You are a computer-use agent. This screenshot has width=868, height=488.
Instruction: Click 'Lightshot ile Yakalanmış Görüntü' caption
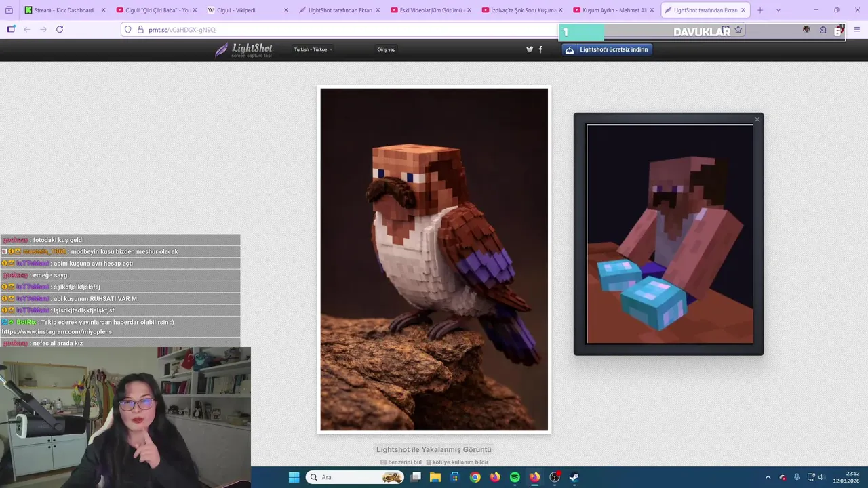click(434, 449)
